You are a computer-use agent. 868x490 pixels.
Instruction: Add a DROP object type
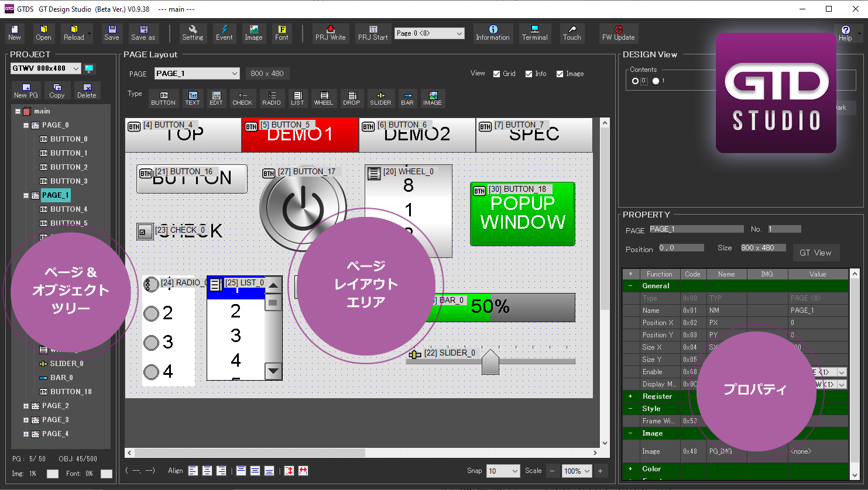coord(352,98)
